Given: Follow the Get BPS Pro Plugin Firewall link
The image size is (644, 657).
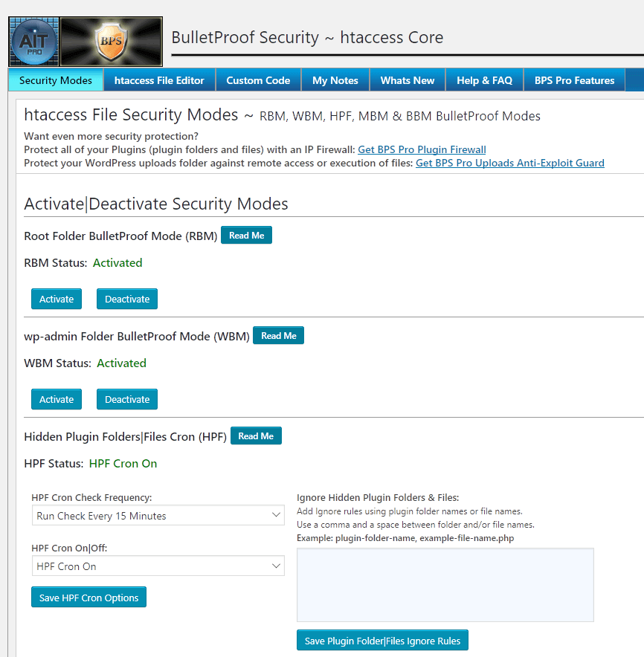Looking at the screenshot, I should (422, 149).
